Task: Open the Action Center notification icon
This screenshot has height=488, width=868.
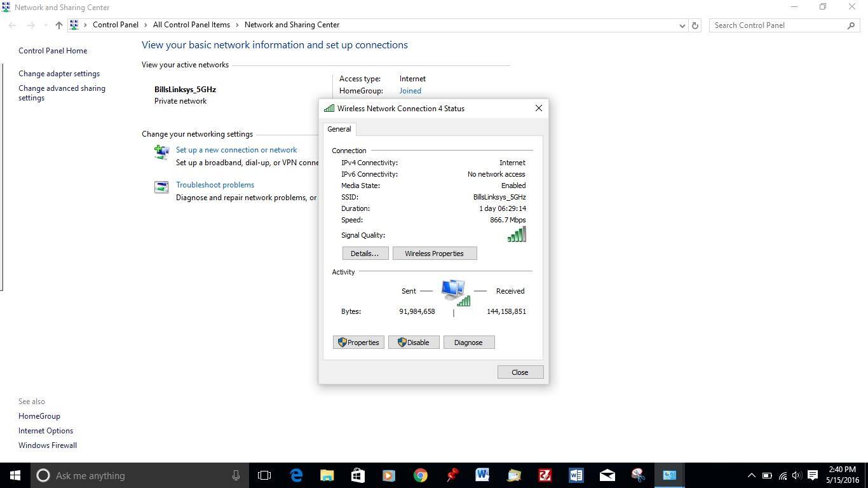Action: [813, 475]
